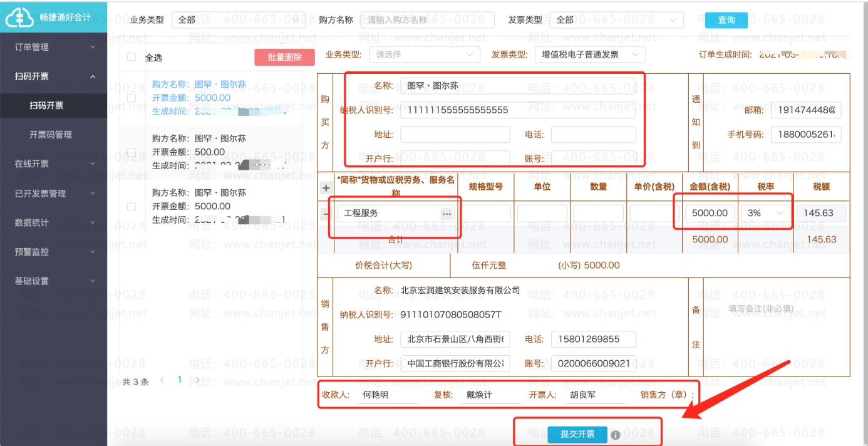Open top filter 业务类型 全部 dropdown
Viewport: 868px width, 446px height.
pos(239,20)
